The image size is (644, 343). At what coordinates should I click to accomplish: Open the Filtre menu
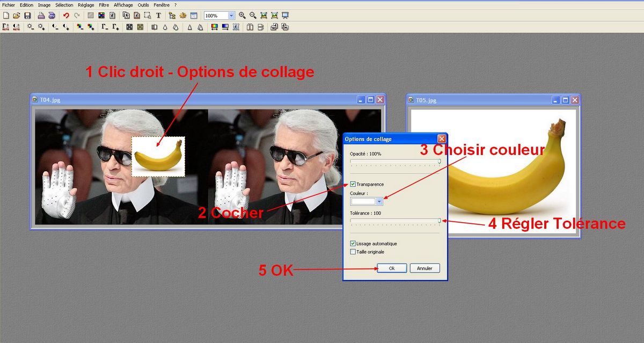104,4
